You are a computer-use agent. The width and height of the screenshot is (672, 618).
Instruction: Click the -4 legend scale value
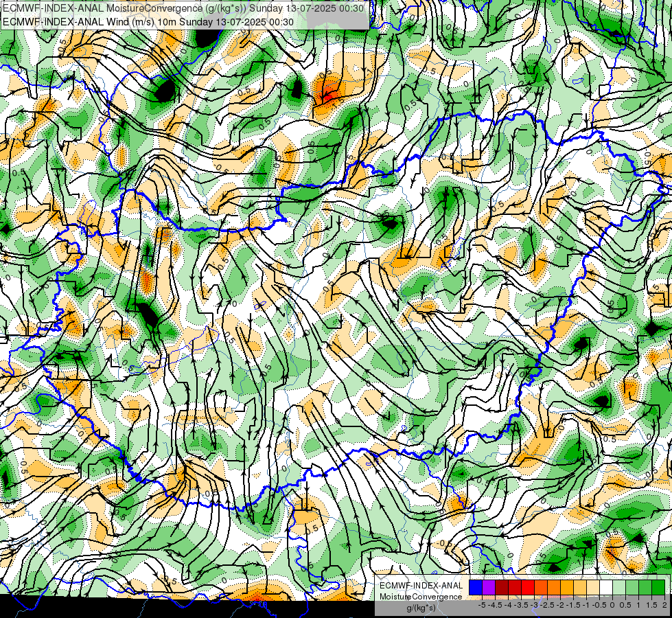[x=508, y=605]
